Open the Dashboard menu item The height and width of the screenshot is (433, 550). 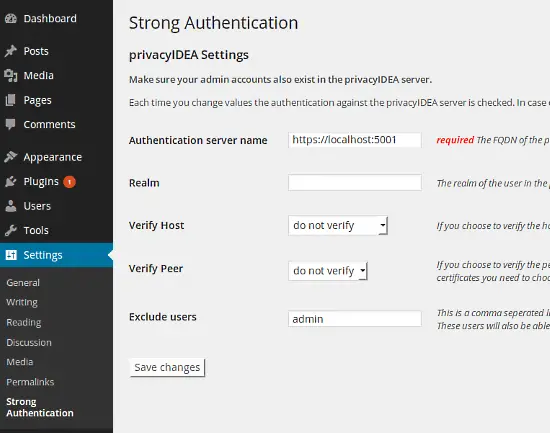point(50,19)
